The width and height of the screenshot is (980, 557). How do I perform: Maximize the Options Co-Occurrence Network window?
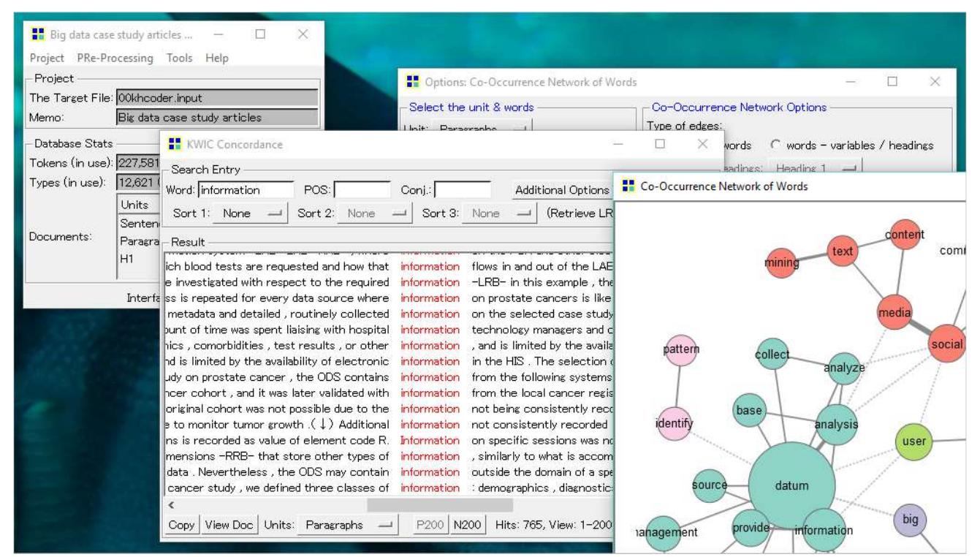[x=892, y=83]
